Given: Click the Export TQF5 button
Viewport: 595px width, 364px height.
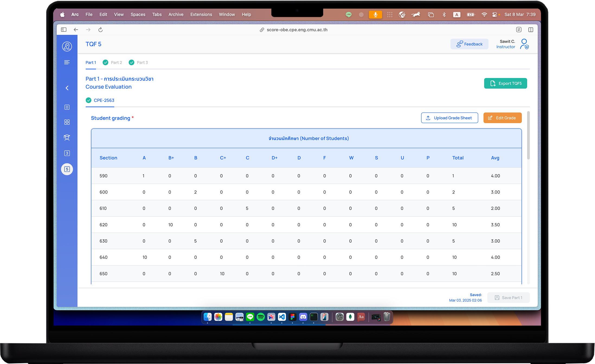Looking at the screenshot, I should (x=505, y=83).
